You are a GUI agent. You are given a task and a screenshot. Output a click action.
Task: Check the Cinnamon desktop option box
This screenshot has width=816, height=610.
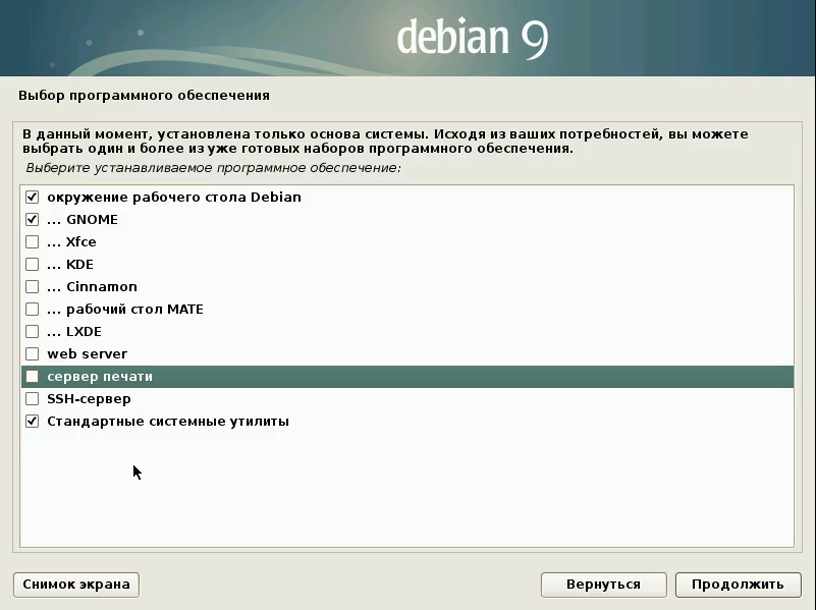(32, 287)
